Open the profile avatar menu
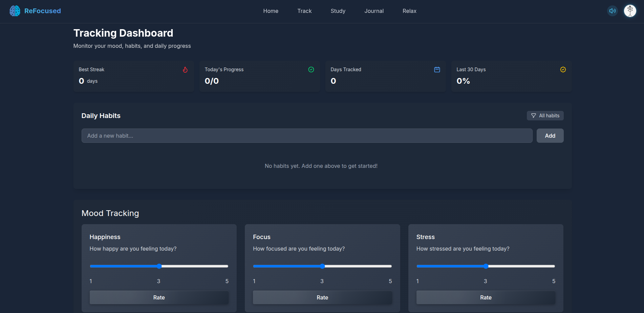644x313 pixels. pyautogui.click(x=630, y=11)
